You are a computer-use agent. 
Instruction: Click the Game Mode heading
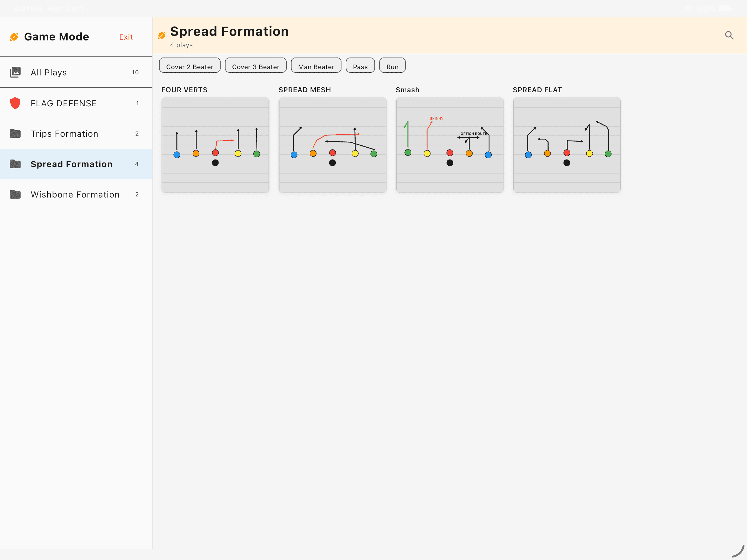click(57, 37)
